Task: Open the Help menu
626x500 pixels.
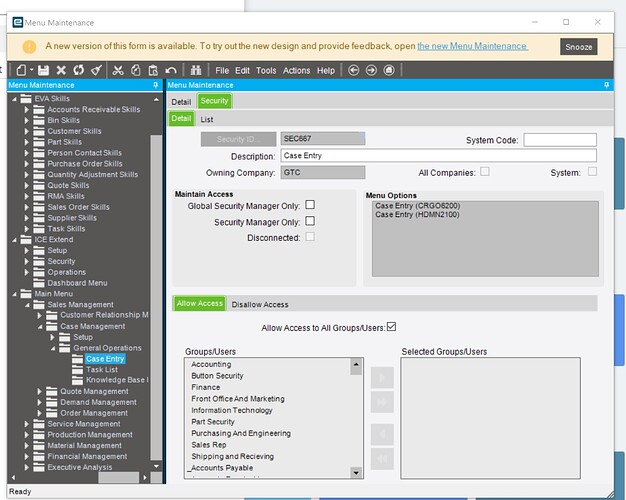Action: click(326, 71)
